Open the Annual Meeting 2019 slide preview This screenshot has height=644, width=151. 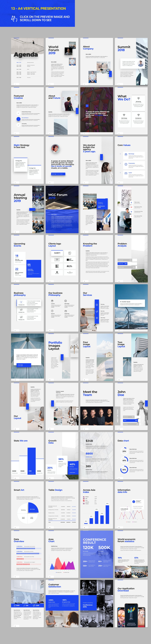tap(27, 210)
